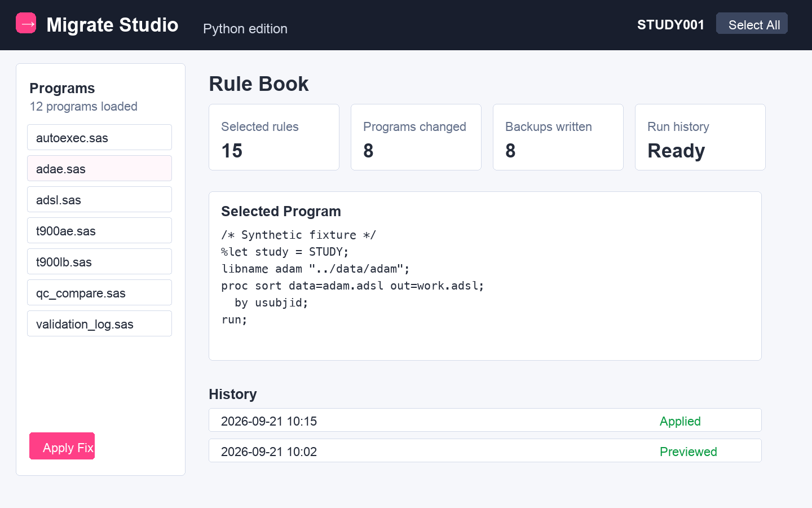
Task: Click the Applied status label
Action: click(680, 421)
